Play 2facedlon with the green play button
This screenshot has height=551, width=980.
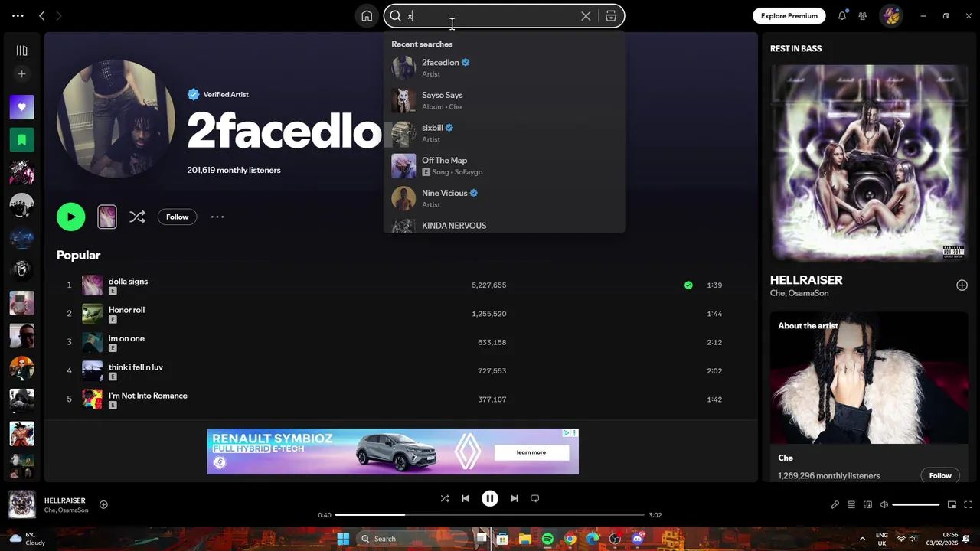click(x=70, y=217)
